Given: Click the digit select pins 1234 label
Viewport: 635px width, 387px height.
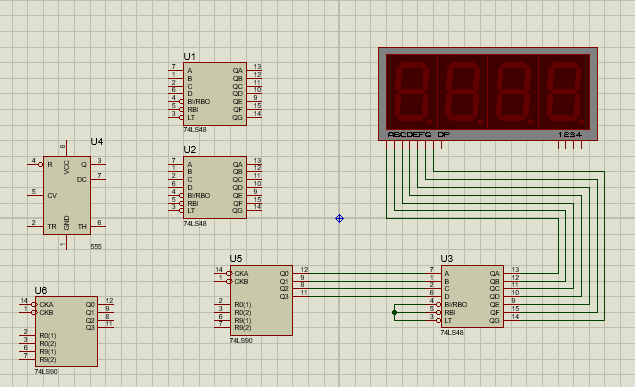Looking at the screenshot, I should pyautogui.click(x=570, y=134).
